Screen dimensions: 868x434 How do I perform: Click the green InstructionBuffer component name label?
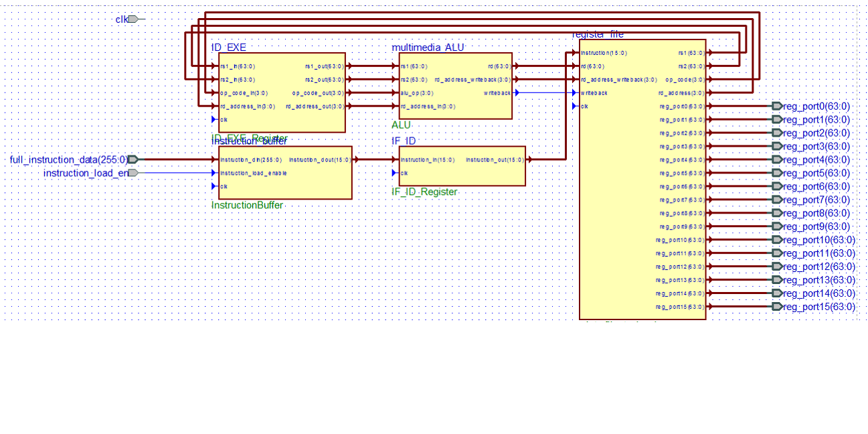click(x=248, y=206)
